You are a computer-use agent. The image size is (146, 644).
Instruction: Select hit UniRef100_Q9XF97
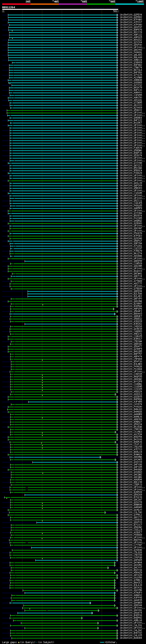[131, 27]
